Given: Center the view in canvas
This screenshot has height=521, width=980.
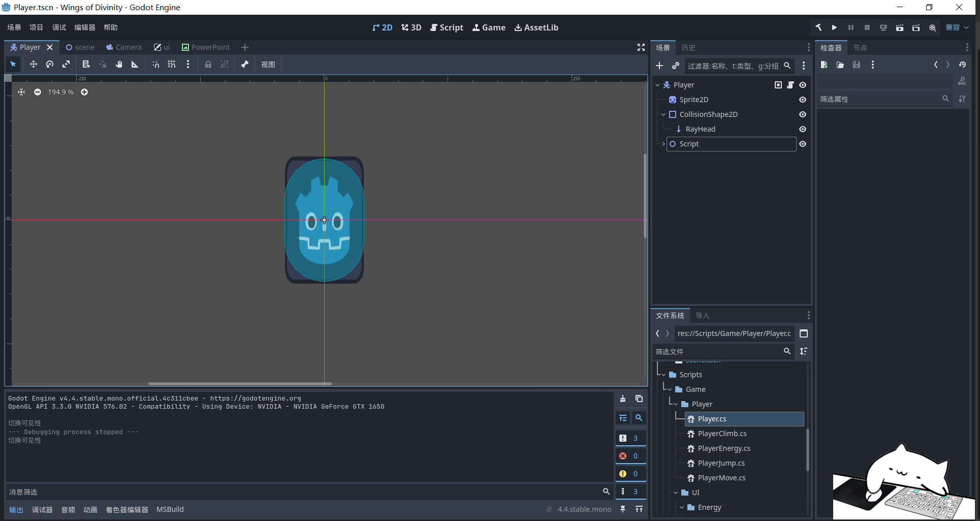Looking at the screenshot, I should pyautogui.click(x=21, y=92).
